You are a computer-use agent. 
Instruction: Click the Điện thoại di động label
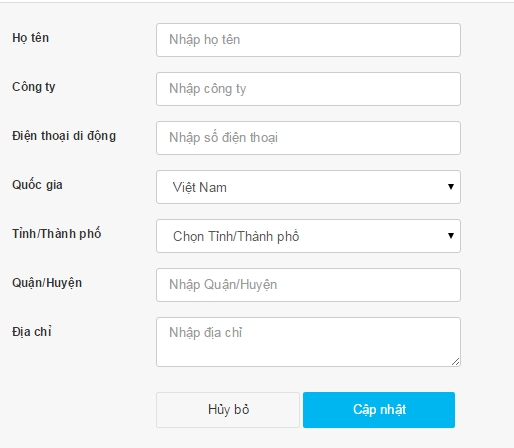(64, 136)
